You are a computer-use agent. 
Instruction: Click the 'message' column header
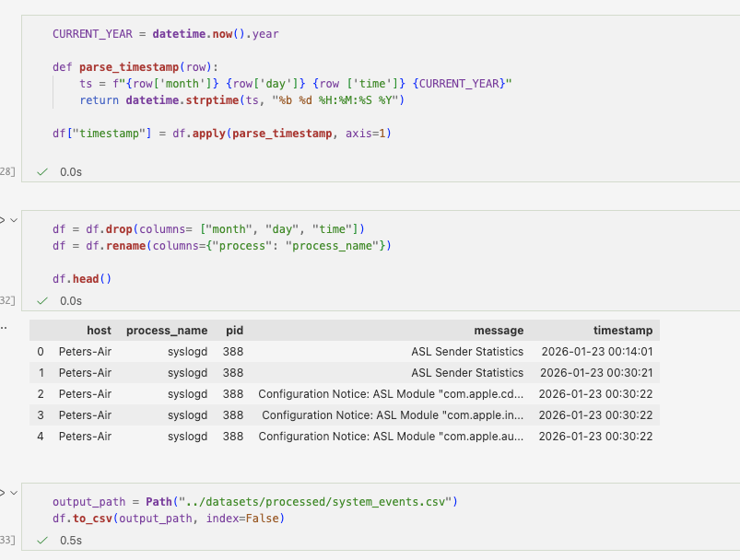(x=499, y=330)
